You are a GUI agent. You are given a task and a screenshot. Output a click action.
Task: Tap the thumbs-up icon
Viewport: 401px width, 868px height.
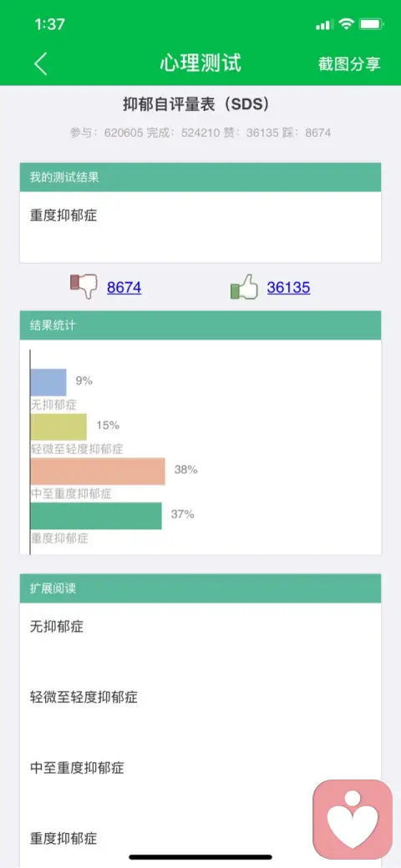click(244, 286)
